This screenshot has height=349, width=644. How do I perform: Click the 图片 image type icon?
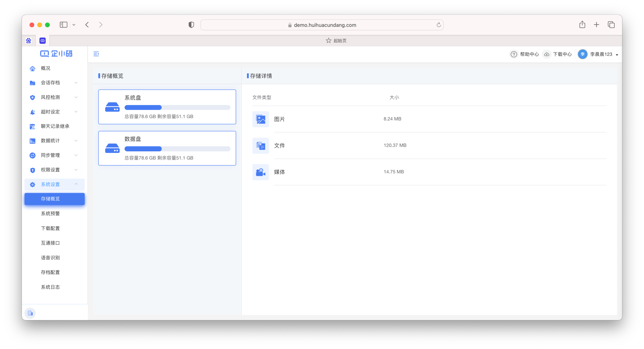point(261,119)
